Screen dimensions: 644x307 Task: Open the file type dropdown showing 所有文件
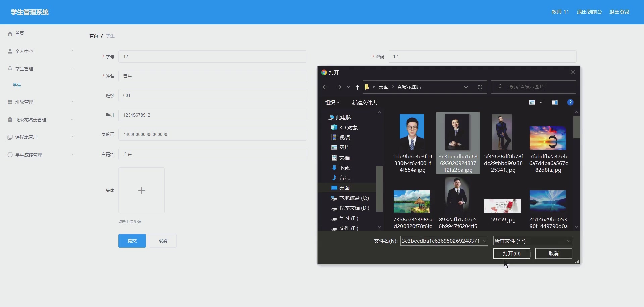pyautogui.click(x=532, y=241)
